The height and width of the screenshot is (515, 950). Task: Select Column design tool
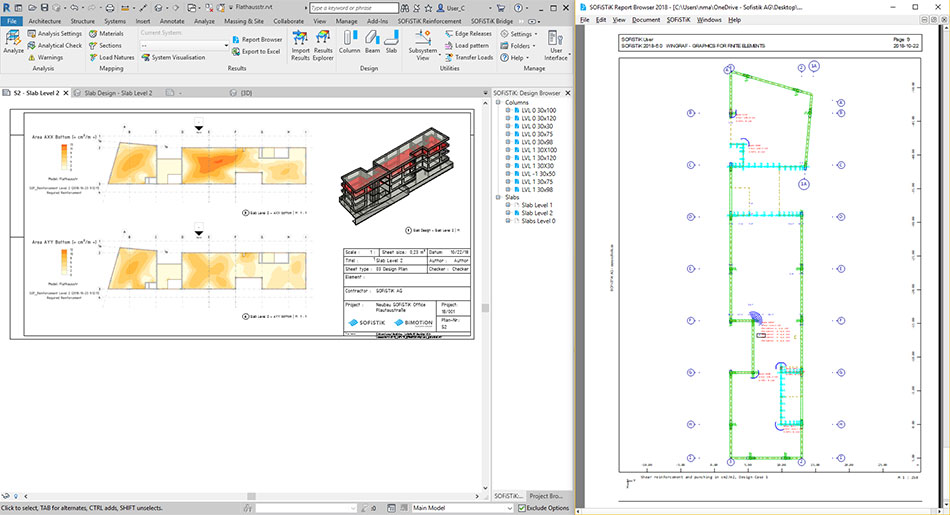[350, 42]
